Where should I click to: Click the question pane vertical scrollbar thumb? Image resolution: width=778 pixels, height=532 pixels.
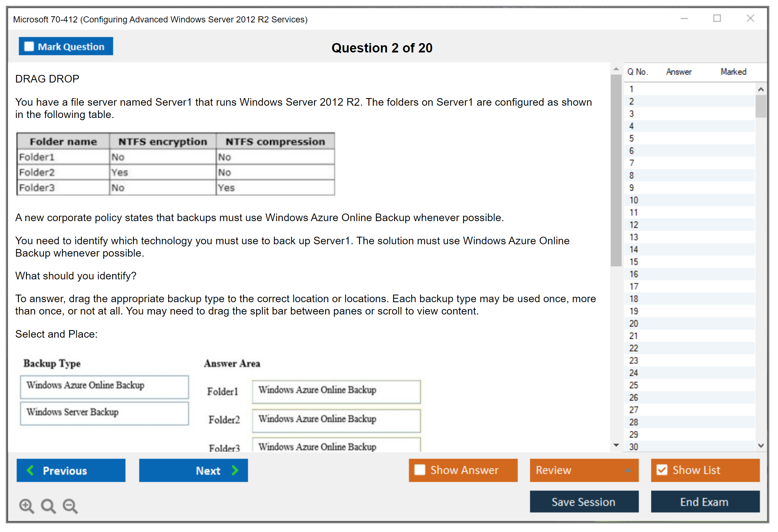(616, 170)
